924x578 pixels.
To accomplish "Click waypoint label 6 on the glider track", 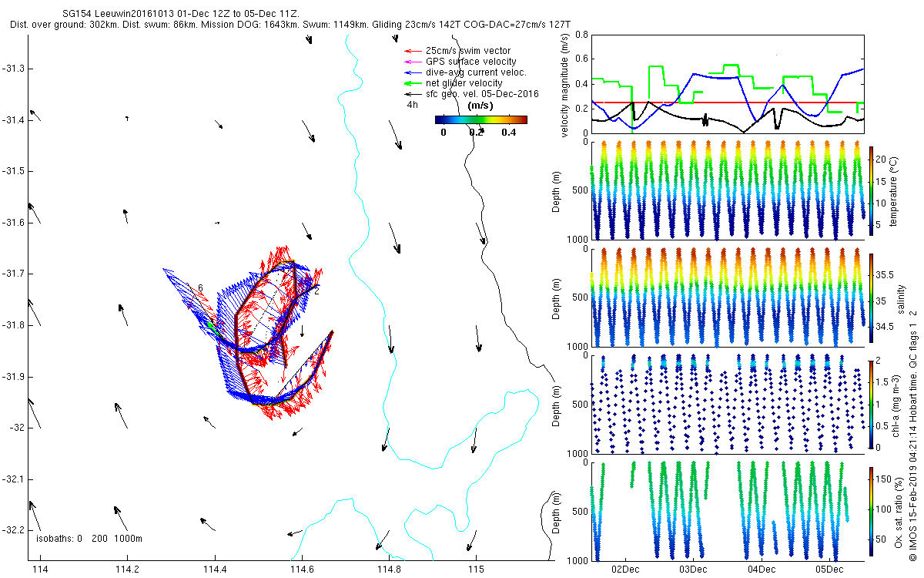I will tap(200, 287).
